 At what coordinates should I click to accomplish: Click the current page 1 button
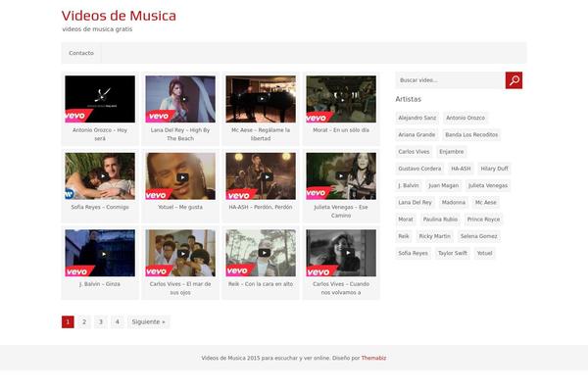[x=68, y=321]
